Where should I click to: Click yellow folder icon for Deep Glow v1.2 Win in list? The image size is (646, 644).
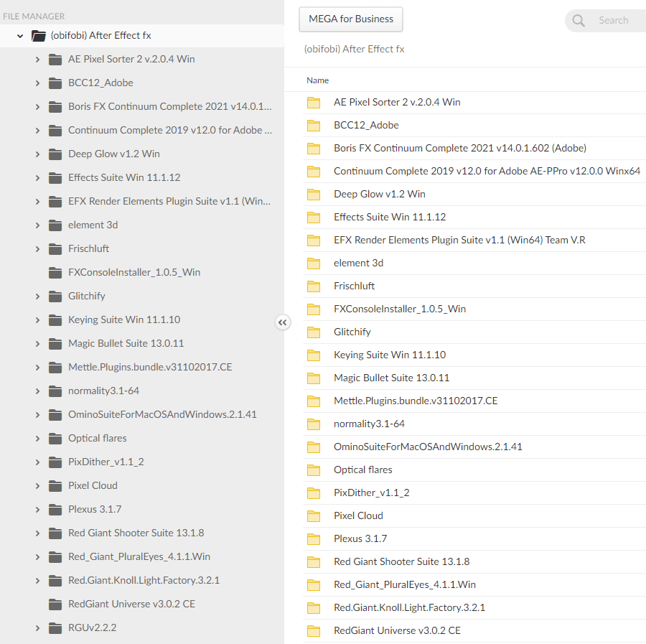pyautogui.click(x=314, y=195)
